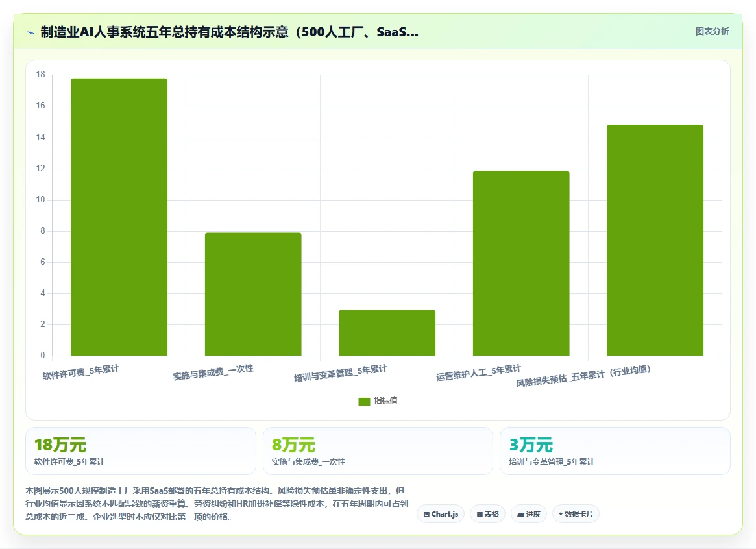Select the 表格 tag button
Viewport: 756px width, 549px height.
coord(487,514)
